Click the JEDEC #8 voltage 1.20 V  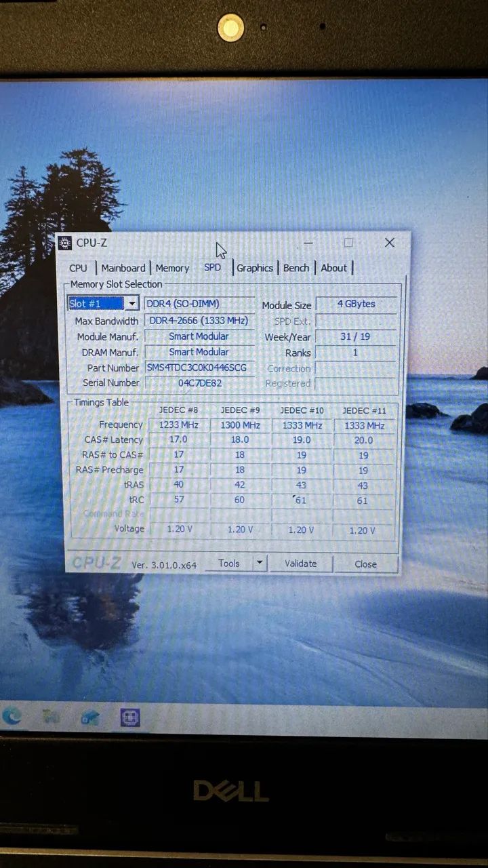[179, 530]
